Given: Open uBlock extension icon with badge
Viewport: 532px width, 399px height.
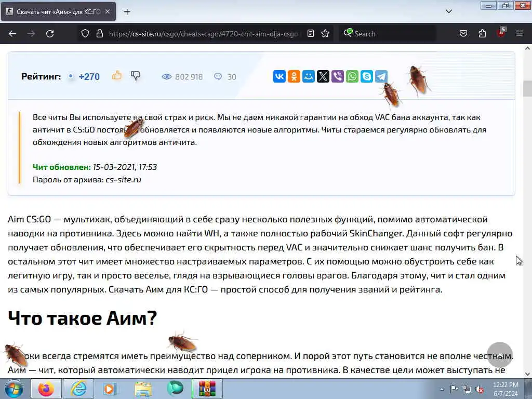Looking at the screenshot, I should pyautogui.click(x=501, y=33).
